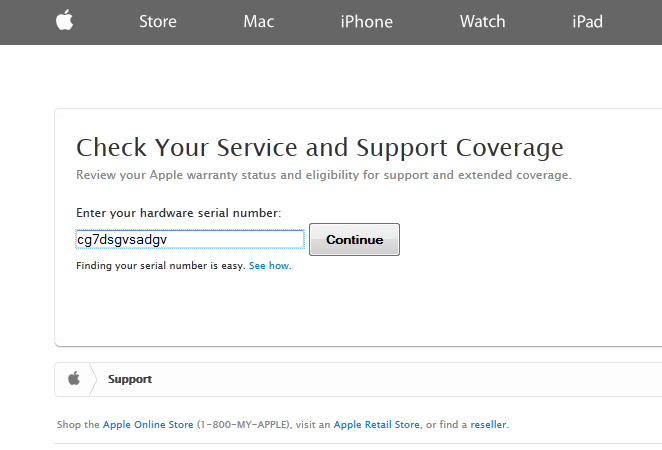Click the Continue button

354,239
